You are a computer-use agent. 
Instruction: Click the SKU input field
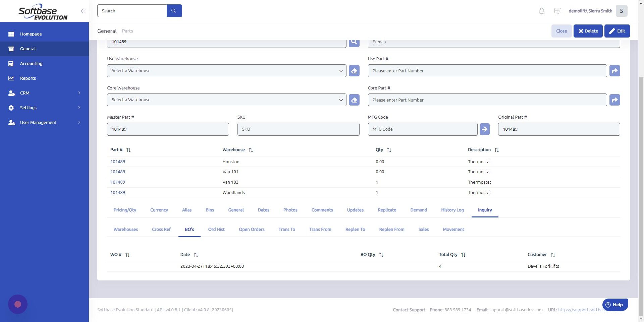coord(298,129)
